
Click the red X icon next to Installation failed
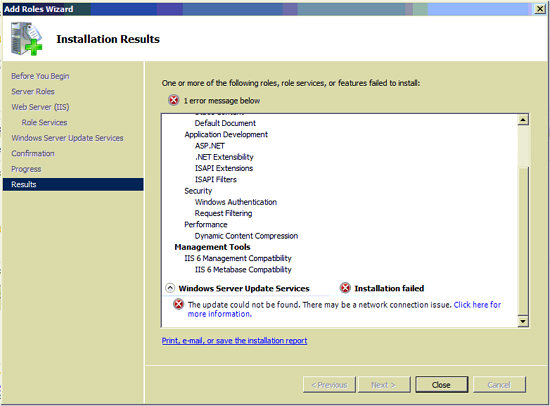click(x=346, y=288)
